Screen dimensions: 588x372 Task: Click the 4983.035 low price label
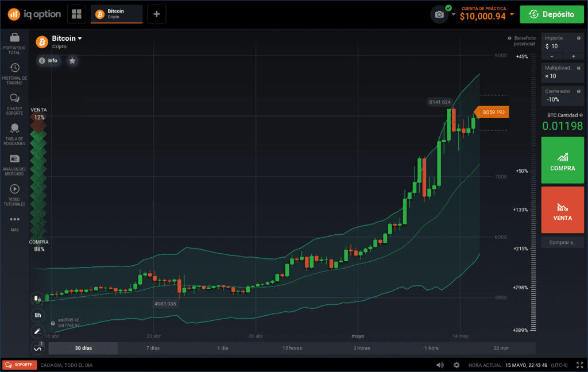[x=165, y=304]
